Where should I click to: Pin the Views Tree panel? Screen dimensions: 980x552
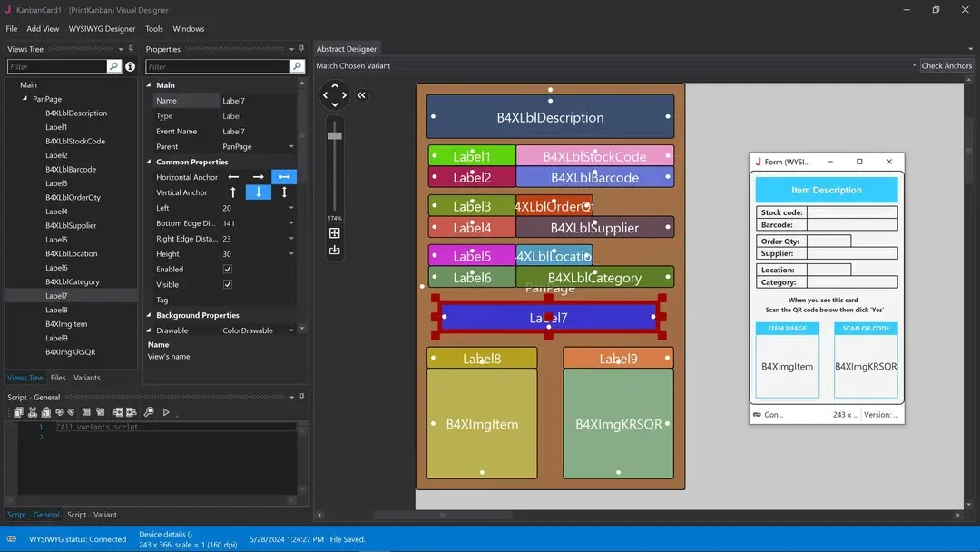point(131,49)
